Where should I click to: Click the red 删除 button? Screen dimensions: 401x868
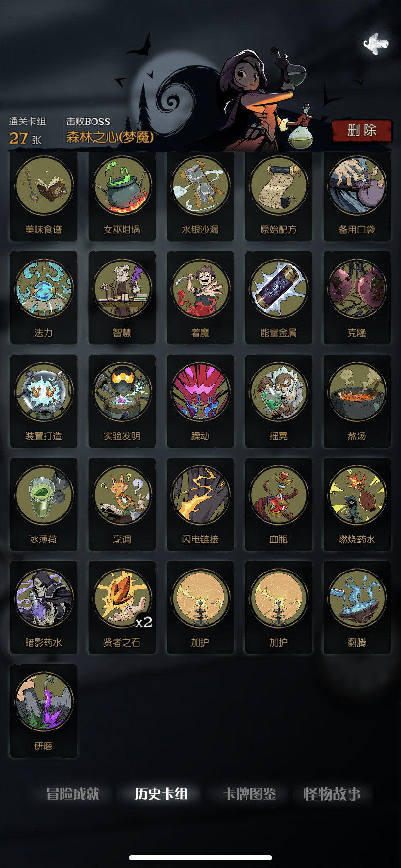click(x=362, y=130)
